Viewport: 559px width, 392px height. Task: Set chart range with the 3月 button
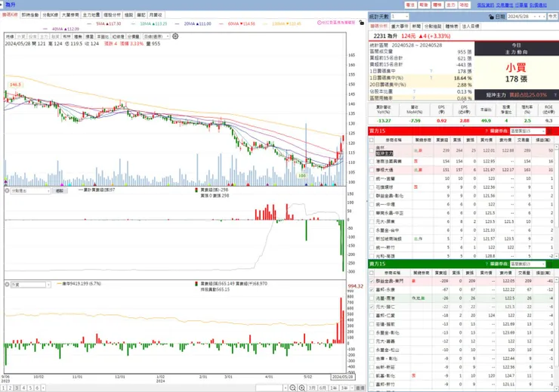(x=312, y=387)
